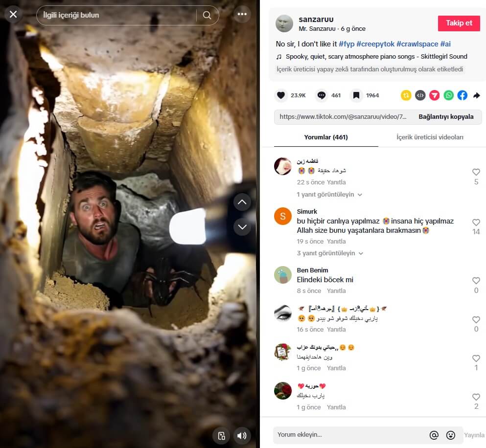Viewport: 486px width, 448px height.
Task: Like the video with heart icon
Action: (x=281, y=95)
